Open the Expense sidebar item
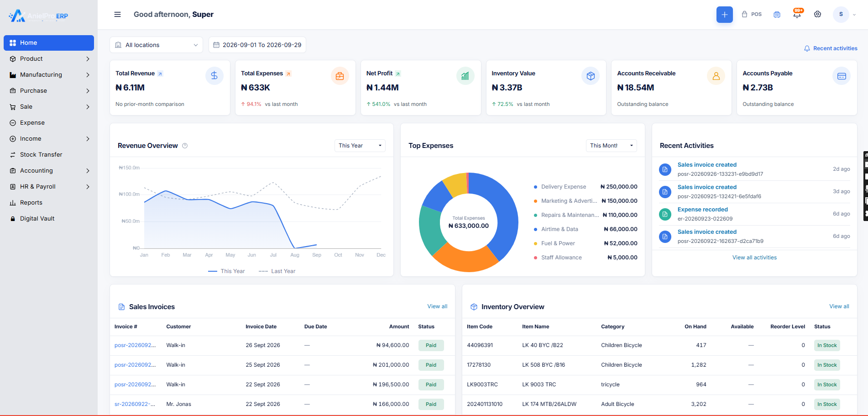 click(49, 123)
